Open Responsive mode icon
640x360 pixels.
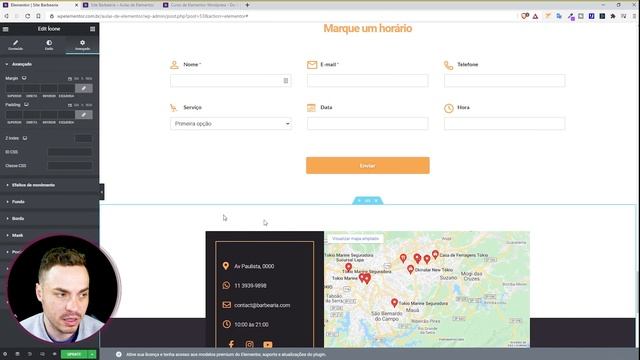(42, 354)
